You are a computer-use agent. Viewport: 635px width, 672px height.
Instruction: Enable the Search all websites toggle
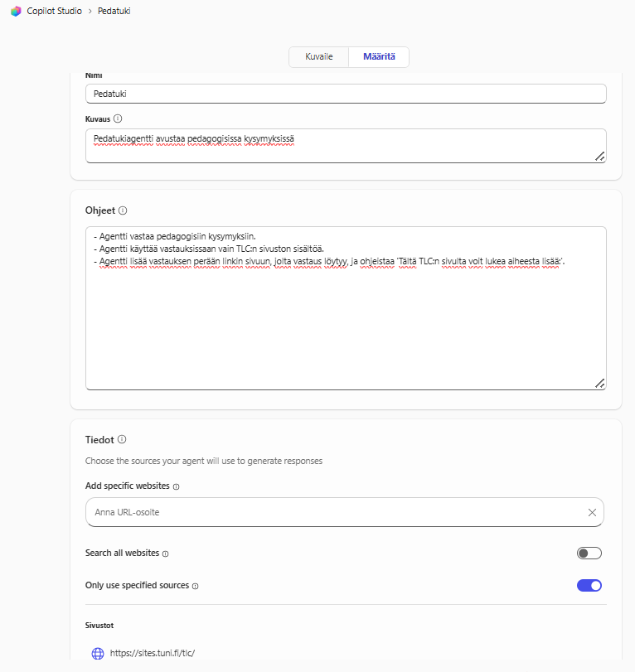[x=589, y=554]
